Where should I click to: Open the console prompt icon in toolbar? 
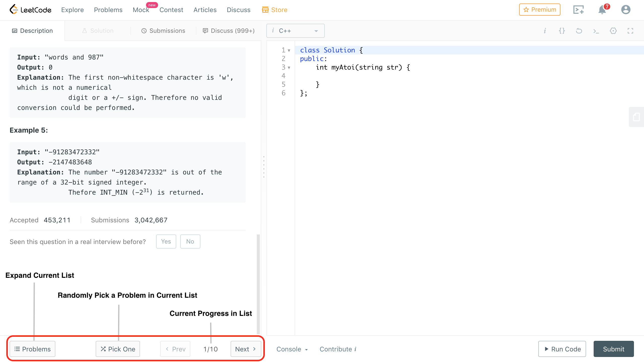click(x=596, y=31)
